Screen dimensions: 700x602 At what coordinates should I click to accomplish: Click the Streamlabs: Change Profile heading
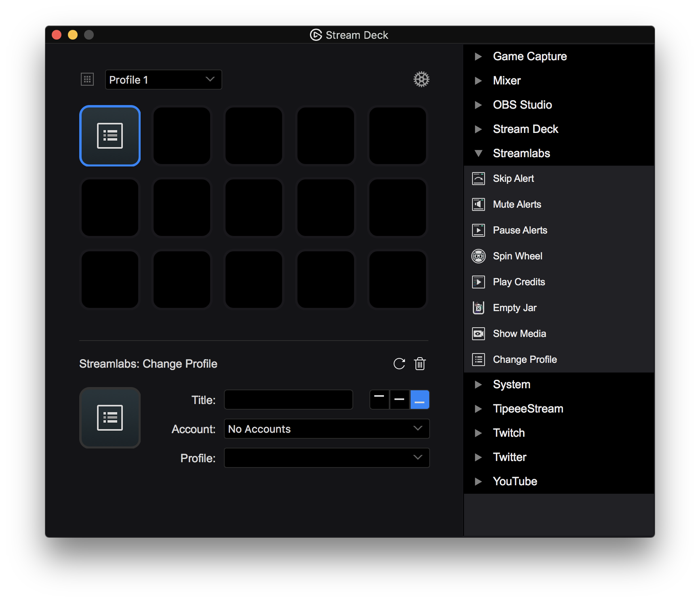[x=148, y=364]
